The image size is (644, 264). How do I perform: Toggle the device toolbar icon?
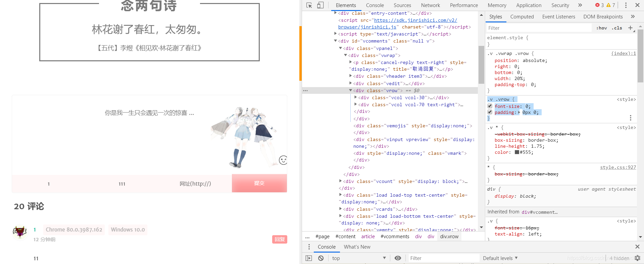[x=320, y=5]
